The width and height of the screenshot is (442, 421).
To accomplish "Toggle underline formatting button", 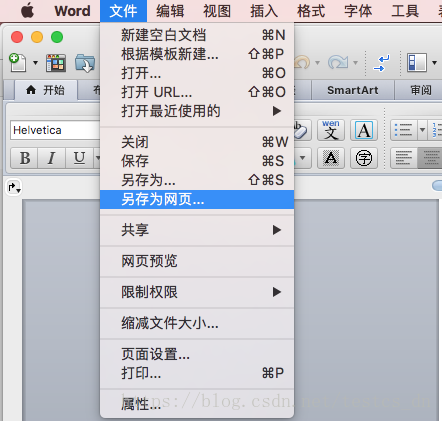I will 79,158.
